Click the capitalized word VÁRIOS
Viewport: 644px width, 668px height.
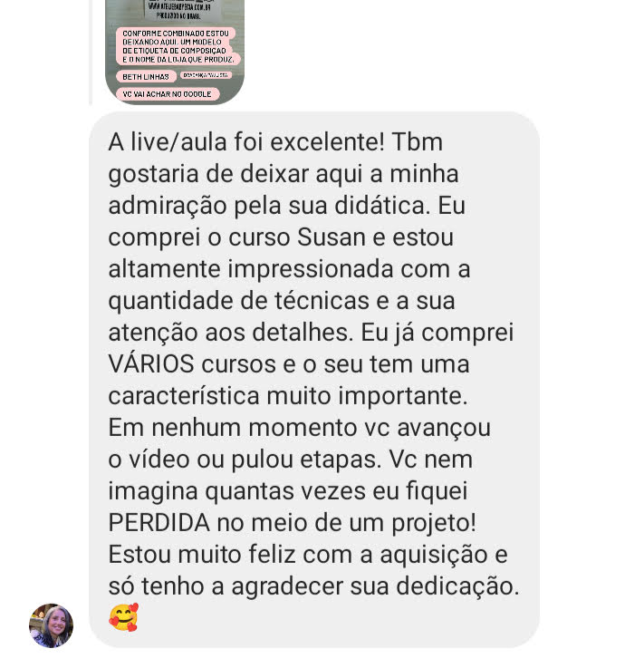(x=151, y=363)
